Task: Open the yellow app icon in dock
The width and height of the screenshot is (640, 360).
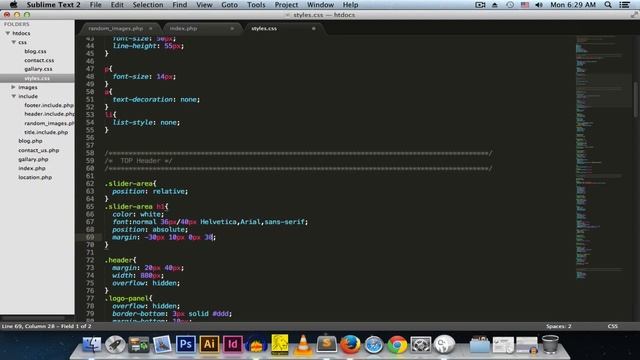Action: pyautogui.click(x=280, y=344)
